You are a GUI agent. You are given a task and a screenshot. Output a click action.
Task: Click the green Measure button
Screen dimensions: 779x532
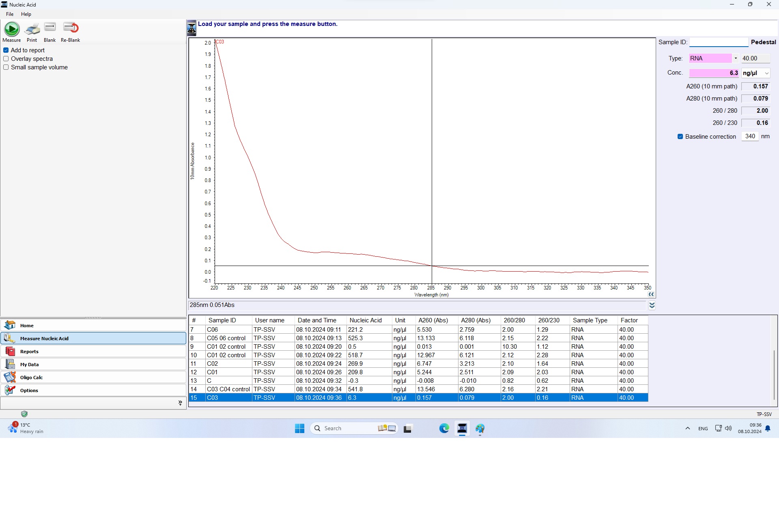pyautogui.click(x=12, y=29)
